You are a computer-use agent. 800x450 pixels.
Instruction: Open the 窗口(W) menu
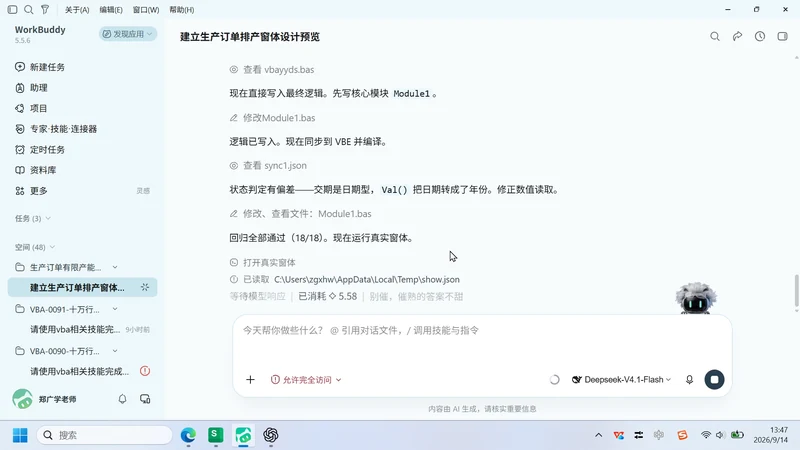(145, 10)
